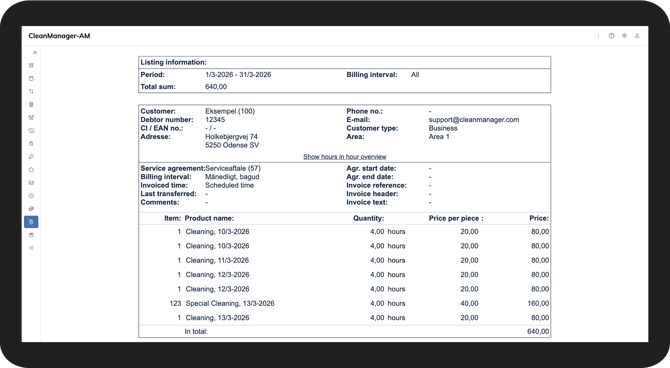
Task: Select the Area 1 value
Action: (x=439, y=137)
